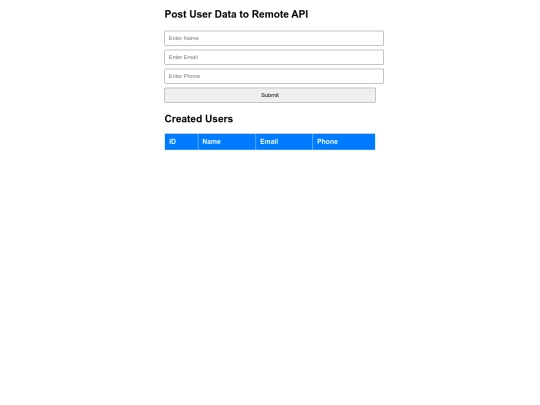Select the Phone column header in table
This screenshot has height=405, width=540.
click(344, 142)
